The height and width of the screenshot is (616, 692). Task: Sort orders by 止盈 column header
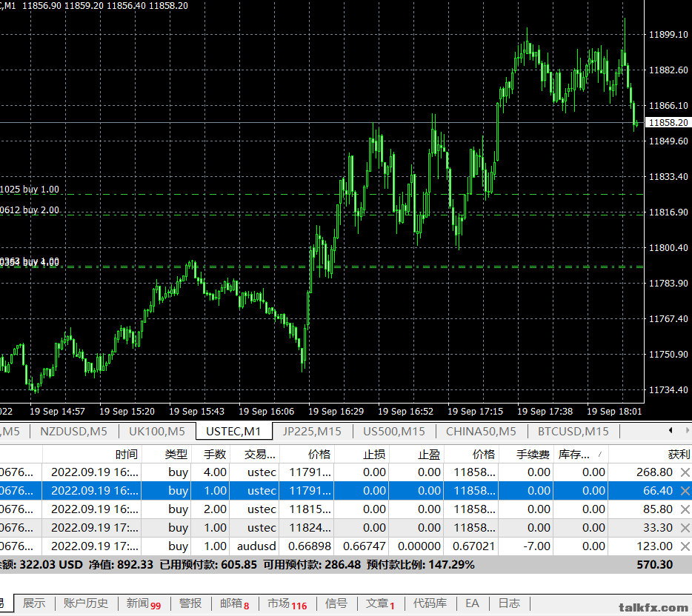click(416, 454)
